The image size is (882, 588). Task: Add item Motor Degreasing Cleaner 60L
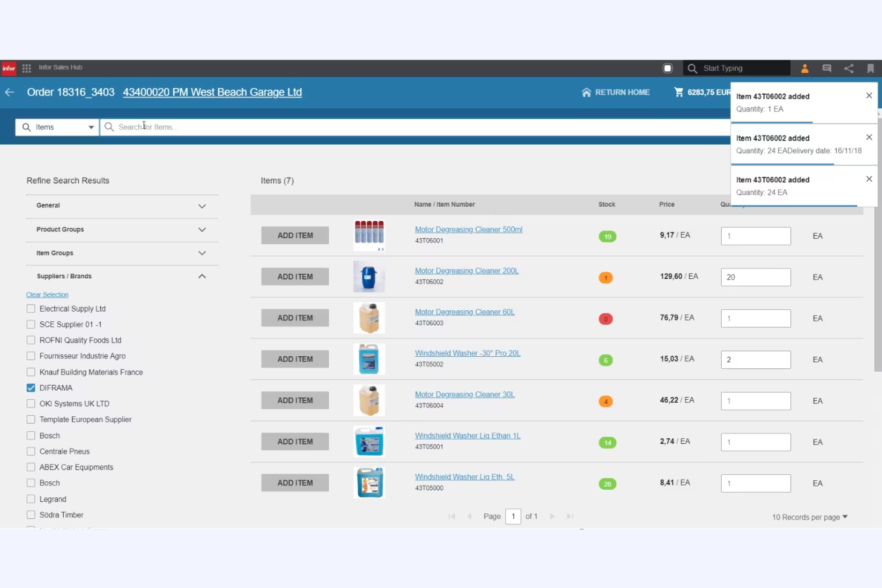[x=295, y=318]
